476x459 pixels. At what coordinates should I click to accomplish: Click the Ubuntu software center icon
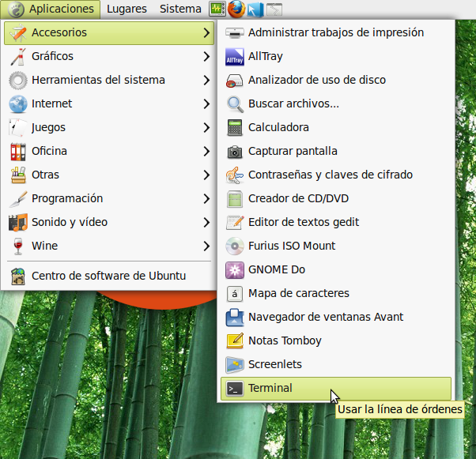[x=18, y=276]
